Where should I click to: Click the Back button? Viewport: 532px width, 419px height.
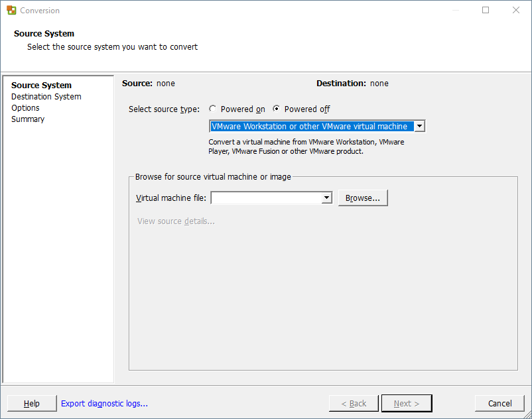[x=354, y=403]
